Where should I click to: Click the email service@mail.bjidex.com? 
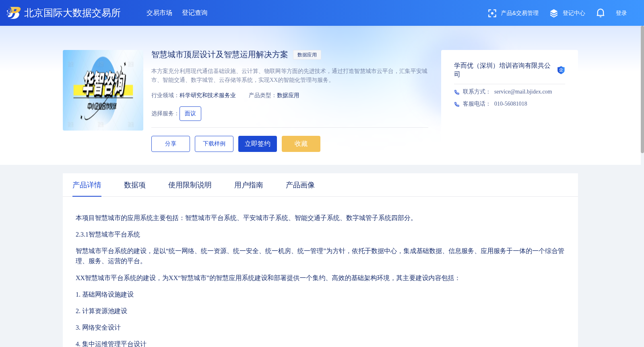pyautogui.click(x=523, y=92)
